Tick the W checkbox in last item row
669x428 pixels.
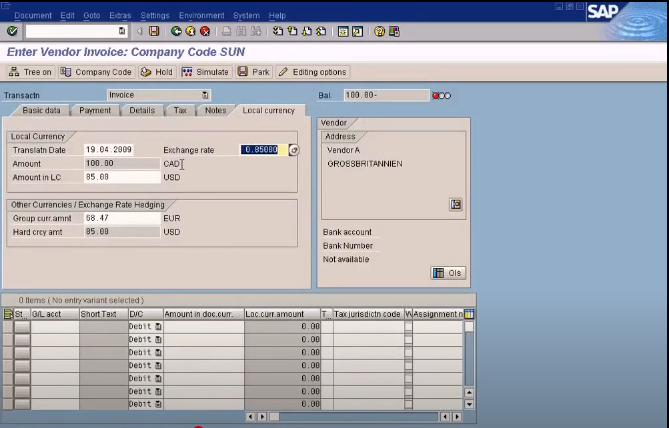coord(408,404)
